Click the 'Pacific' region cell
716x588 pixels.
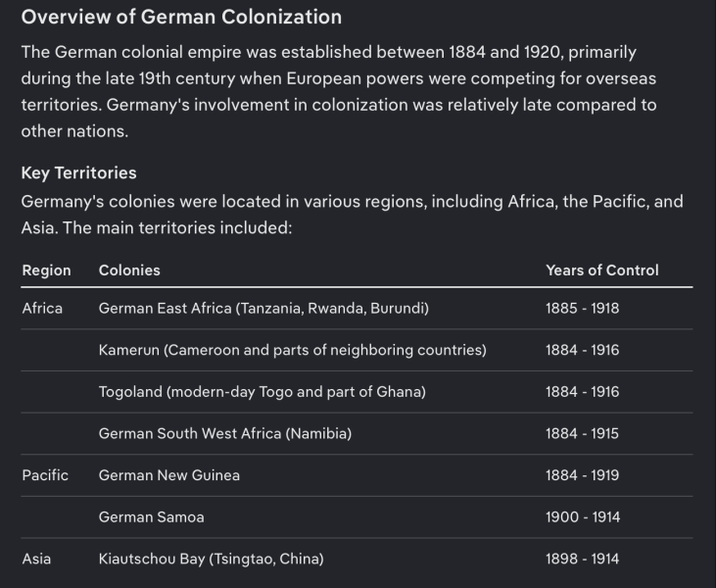coord(45,475)
